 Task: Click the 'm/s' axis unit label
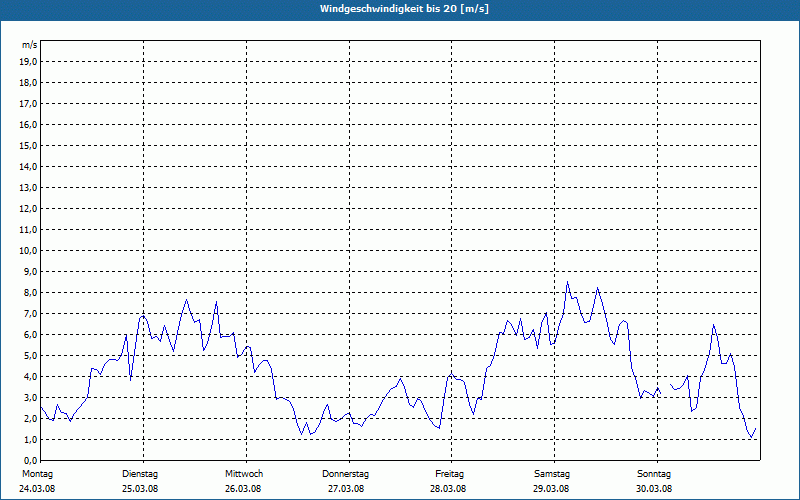tap(30, 45)
